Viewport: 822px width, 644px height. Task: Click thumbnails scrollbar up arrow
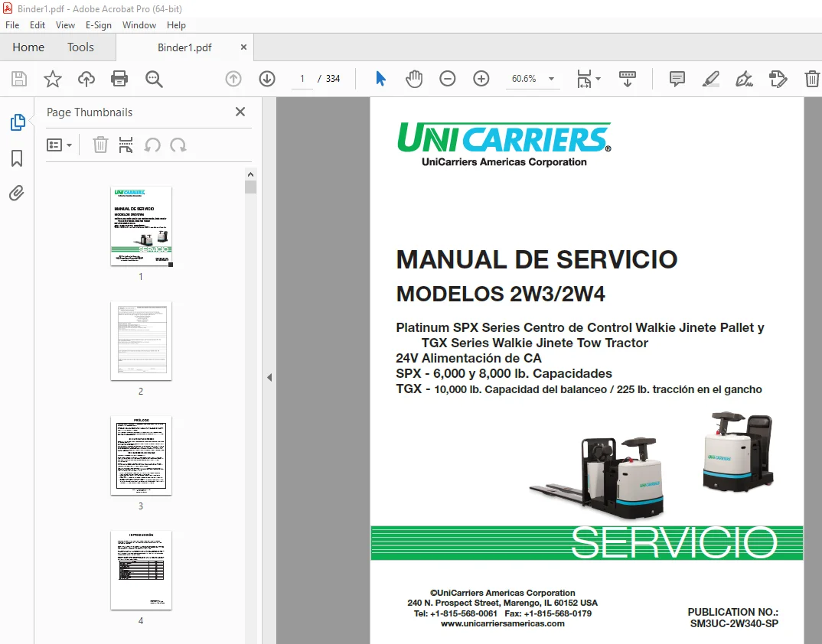250,174
